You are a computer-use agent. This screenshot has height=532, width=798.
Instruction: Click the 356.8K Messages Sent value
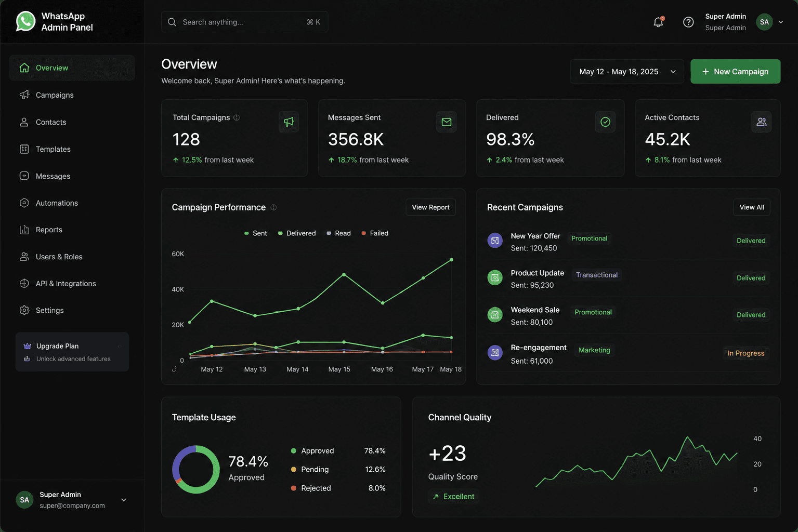[356, 139]
